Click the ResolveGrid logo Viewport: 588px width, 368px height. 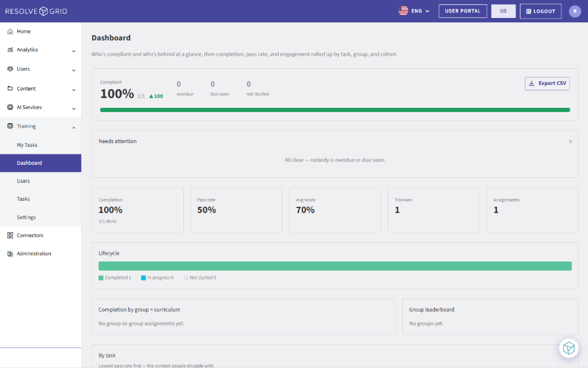click(37, 11)
